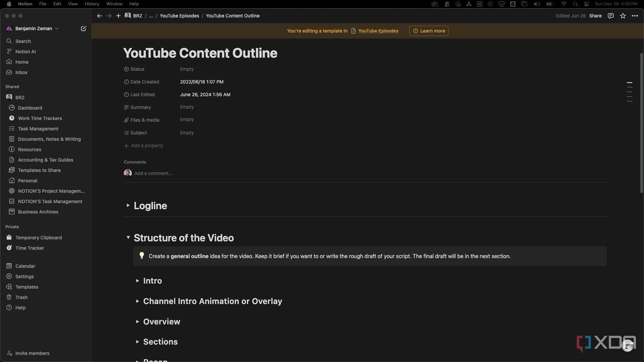Toggle the Channel Intro Animation section
This screenshot has height=362, width=644.
point(138,301)
